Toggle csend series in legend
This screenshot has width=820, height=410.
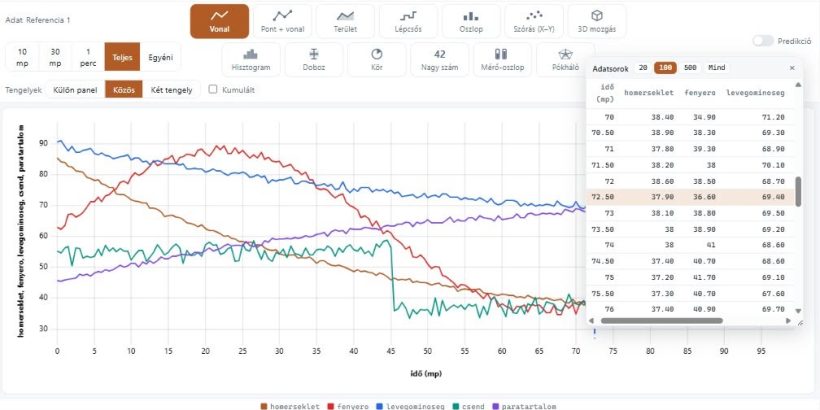(469, 406)
